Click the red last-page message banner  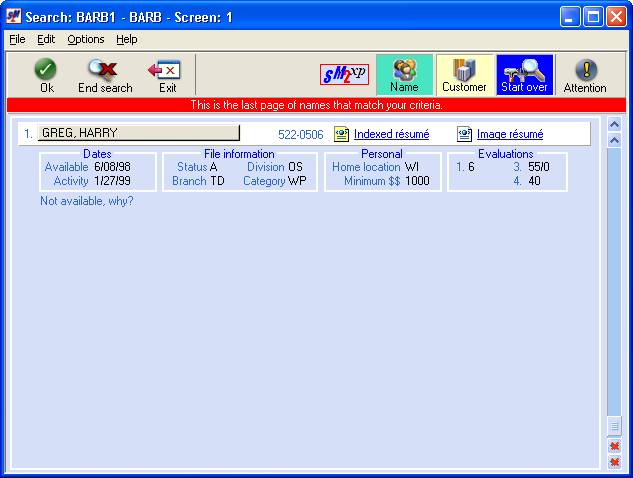[316, 105]
